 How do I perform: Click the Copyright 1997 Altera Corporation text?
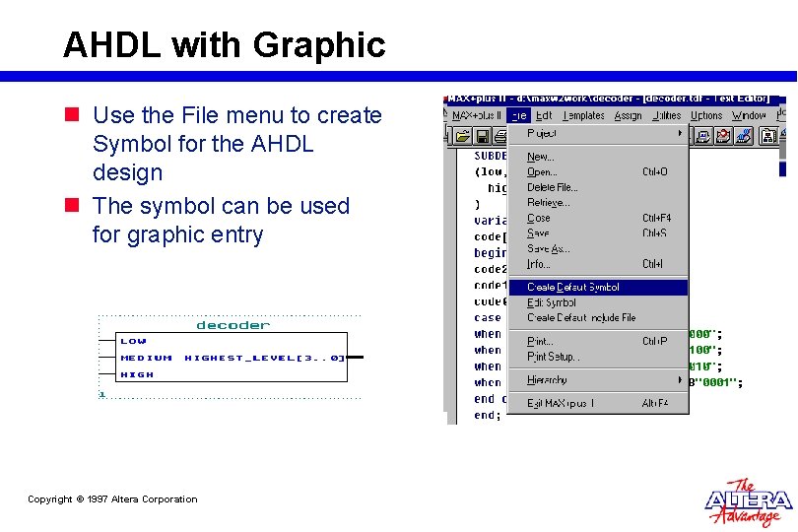point(112,499)
